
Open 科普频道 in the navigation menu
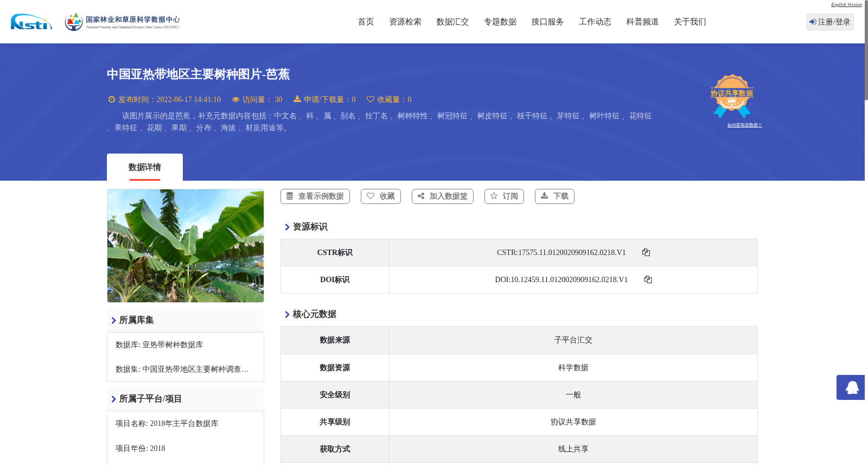[642, 22]
